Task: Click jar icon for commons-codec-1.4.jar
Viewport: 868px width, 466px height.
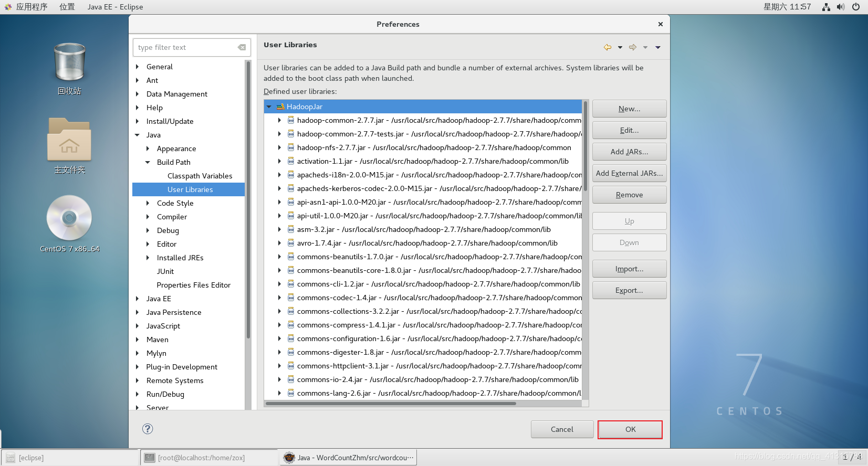Action: (x=291, y=298)
